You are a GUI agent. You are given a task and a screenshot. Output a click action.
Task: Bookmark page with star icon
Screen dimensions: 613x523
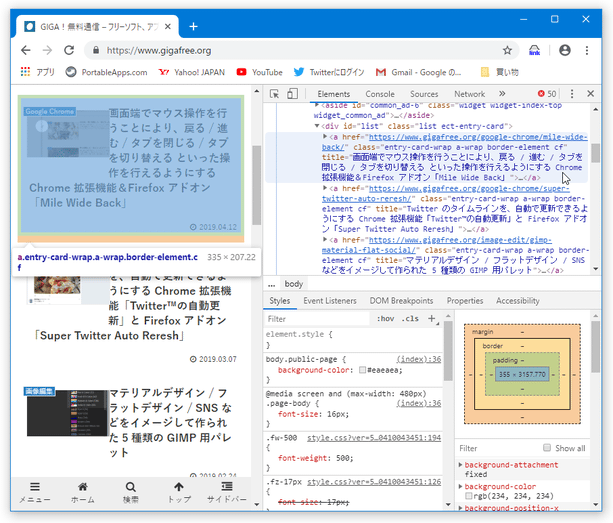[507, 50]
